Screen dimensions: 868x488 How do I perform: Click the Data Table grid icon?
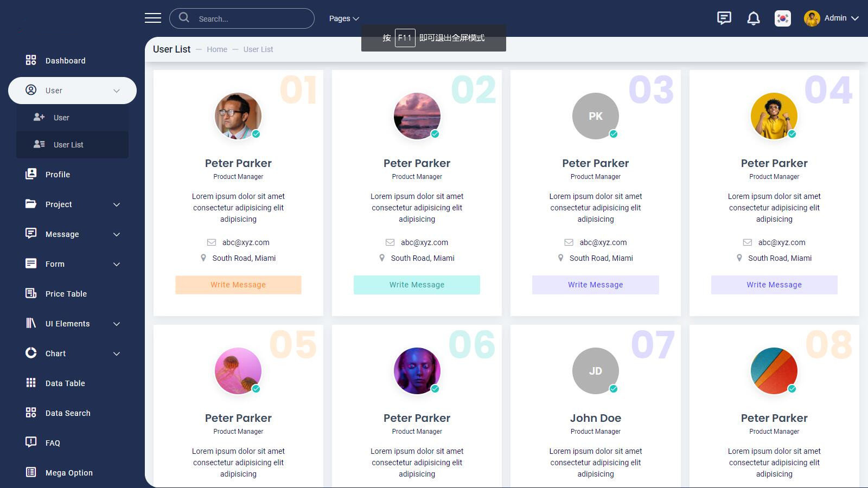tap(31, 383)
